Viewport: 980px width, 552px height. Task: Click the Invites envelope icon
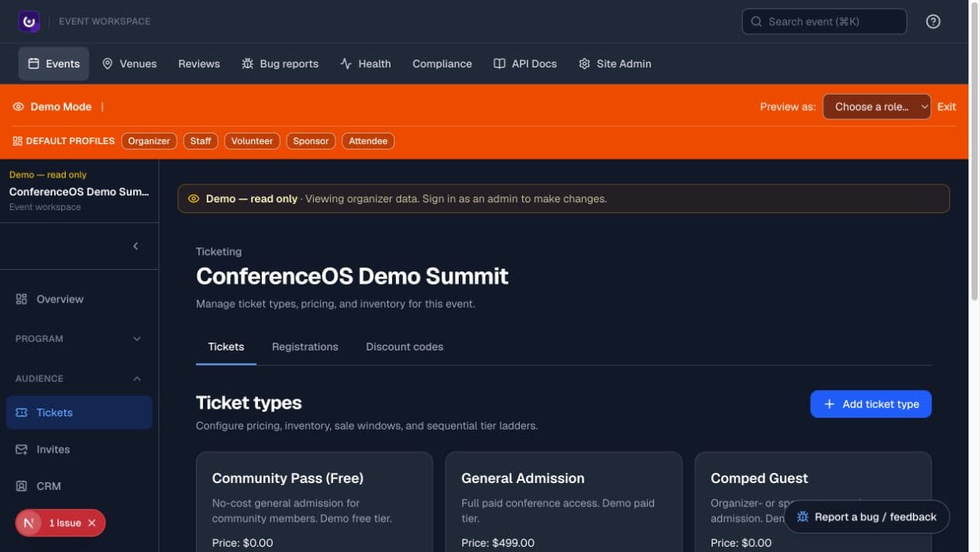pos(22,450)
